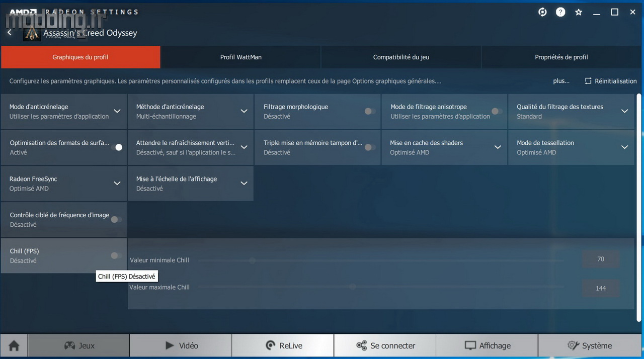644x359 pixels.
Task: Click the gamepad icon in the Jeux button
Action: point(69,346)
